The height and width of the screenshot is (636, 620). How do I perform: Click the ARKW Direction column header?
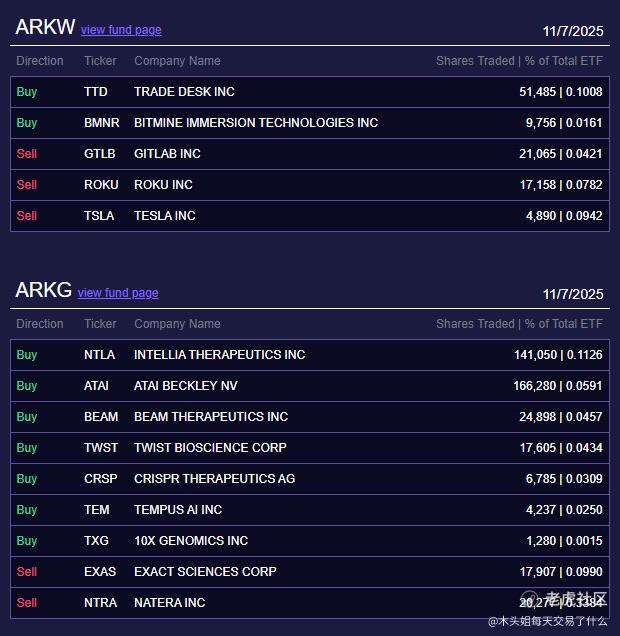coord(40,61)
